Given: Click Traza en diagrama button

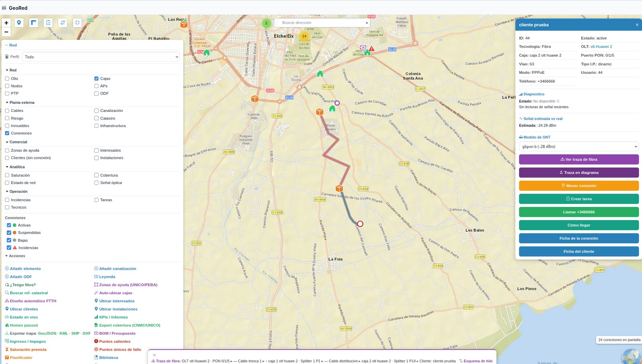Looking at the screenshot, I should tap(579, 173).
